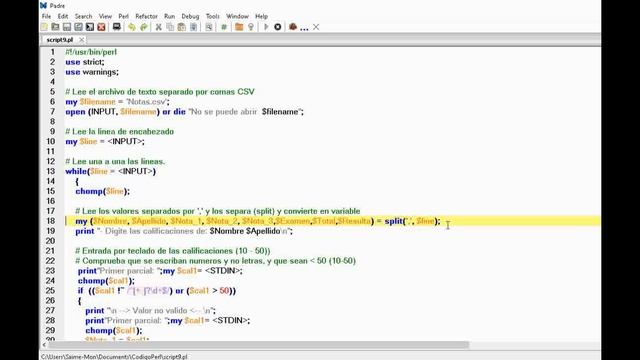
Task: Click the 'use strict;' line
Action: point(85,62)
